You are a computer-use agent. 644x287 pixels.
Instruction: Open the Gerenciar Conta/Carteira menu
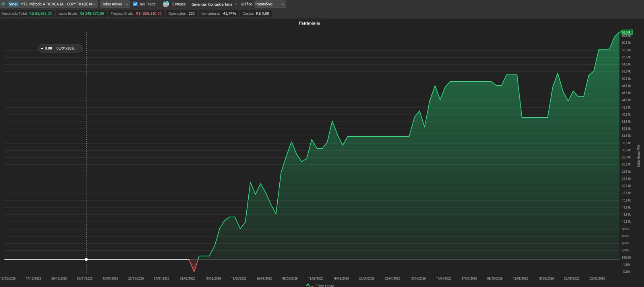click(x=214, y=4)
